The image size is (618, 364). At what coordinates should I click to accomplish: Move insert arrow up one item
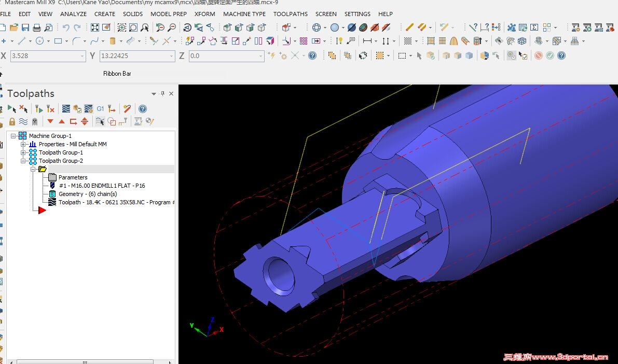point(61,121)
